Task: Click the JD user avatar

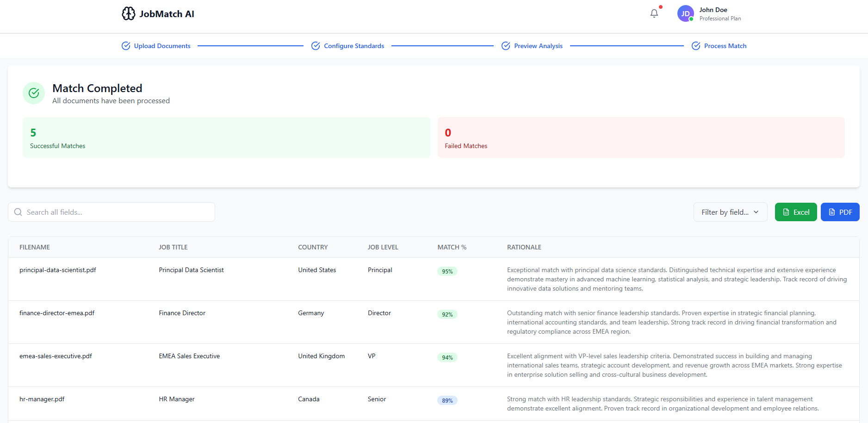Action: click(685, 14)
